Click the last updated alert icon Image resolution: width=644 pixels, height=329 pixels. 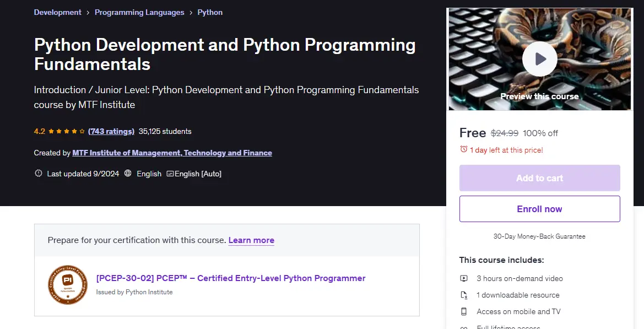38,174
